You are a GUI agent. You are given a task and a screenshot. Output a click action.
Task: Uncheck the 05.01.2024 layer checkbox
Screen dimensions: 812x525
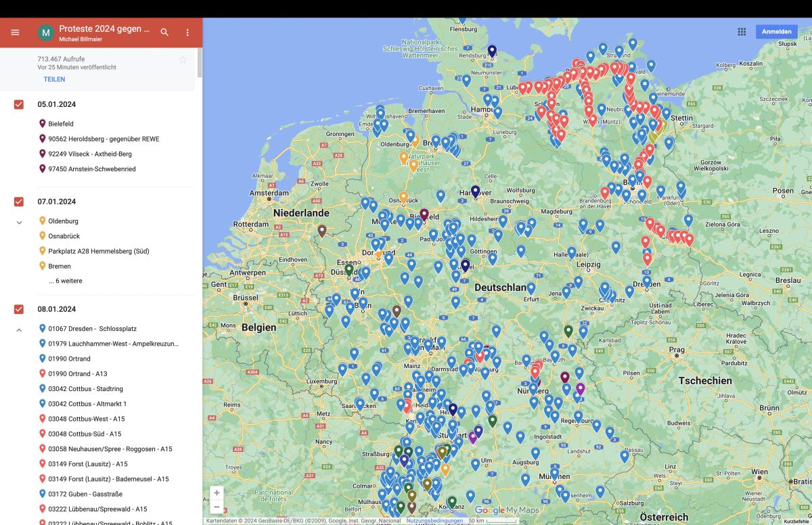[19, 104]
